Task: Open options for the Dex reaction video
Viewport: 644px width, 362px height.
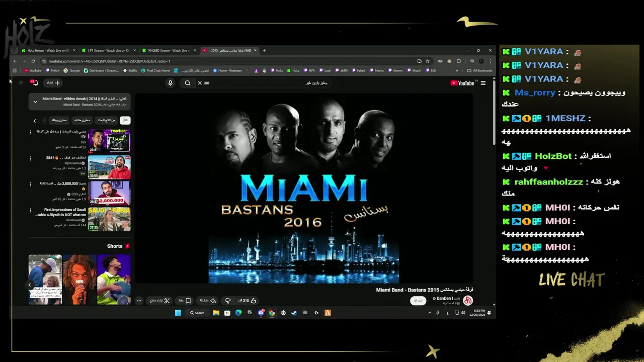Action: 31,132
